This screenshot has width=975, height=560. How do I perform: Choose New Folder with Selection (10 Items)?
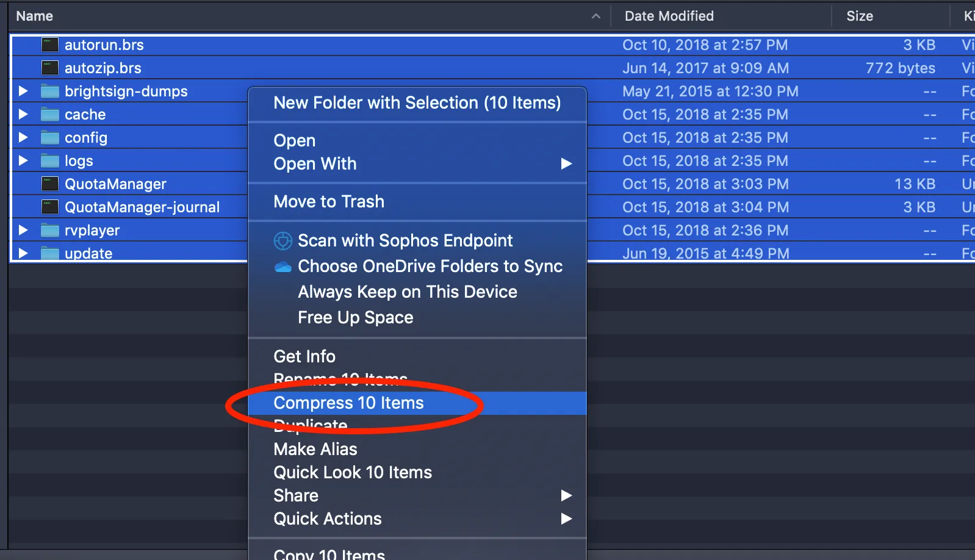coord(417,103)
